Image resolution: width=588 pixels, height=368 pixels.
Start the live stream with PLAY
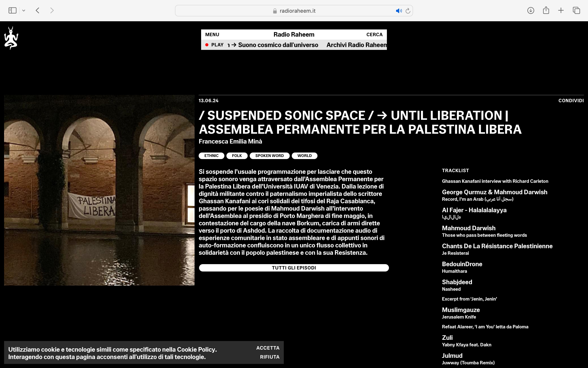[x=215, y=45]
